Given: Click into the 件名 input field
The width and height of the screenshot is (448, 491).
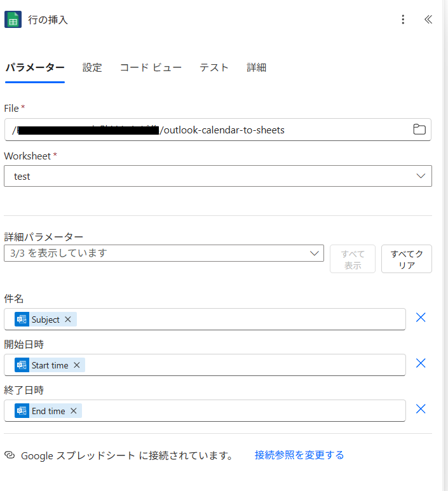Looking at the screenshot, I should tap(205, 319).
